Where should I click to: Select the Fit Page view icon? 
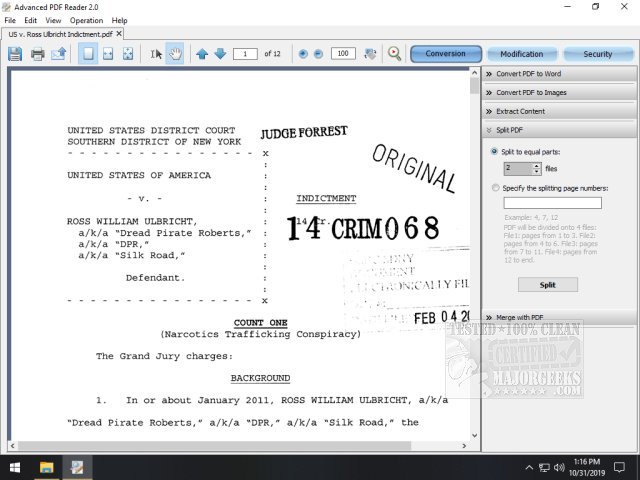(88, 53)
